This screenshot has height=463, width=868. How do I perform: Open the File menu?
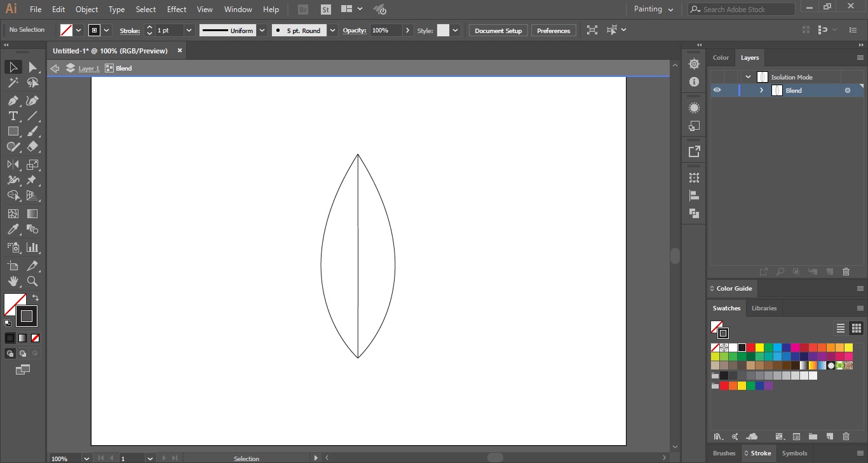[36, 10]
